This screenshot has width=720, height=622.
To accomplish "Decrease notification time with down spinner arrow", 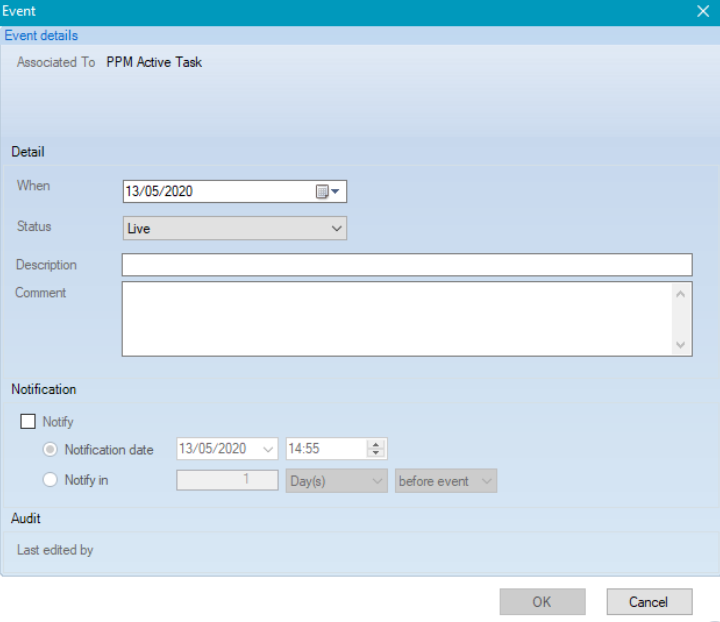I will [x=376, y=455].
